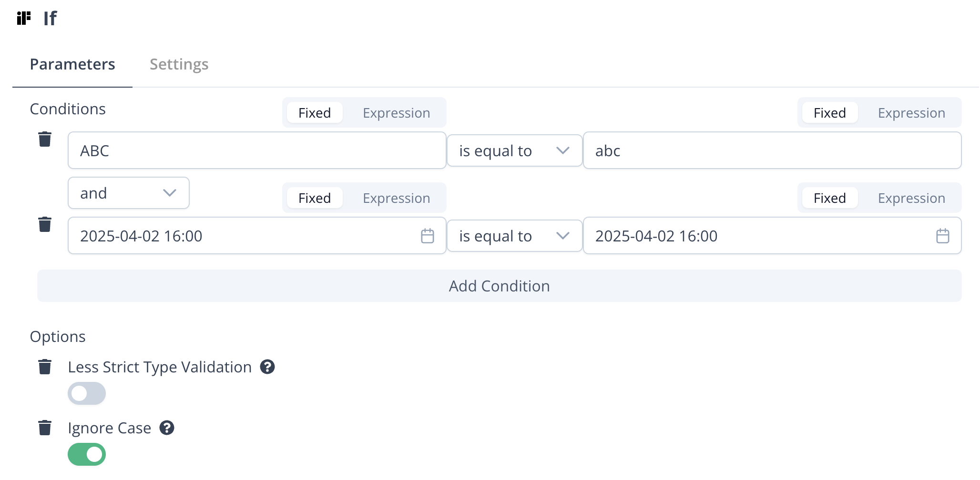Delete the first ABC condition row
Image resolution: width=980 pixels, height=480 pixels.
pyautogui.click(x=45, y=140)
